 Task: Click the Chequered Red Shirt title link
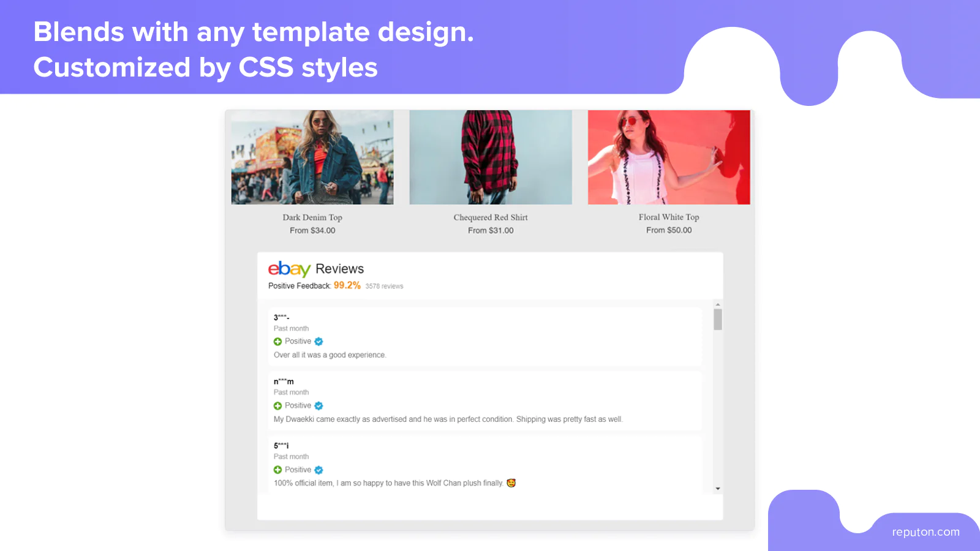coord(491,217)
